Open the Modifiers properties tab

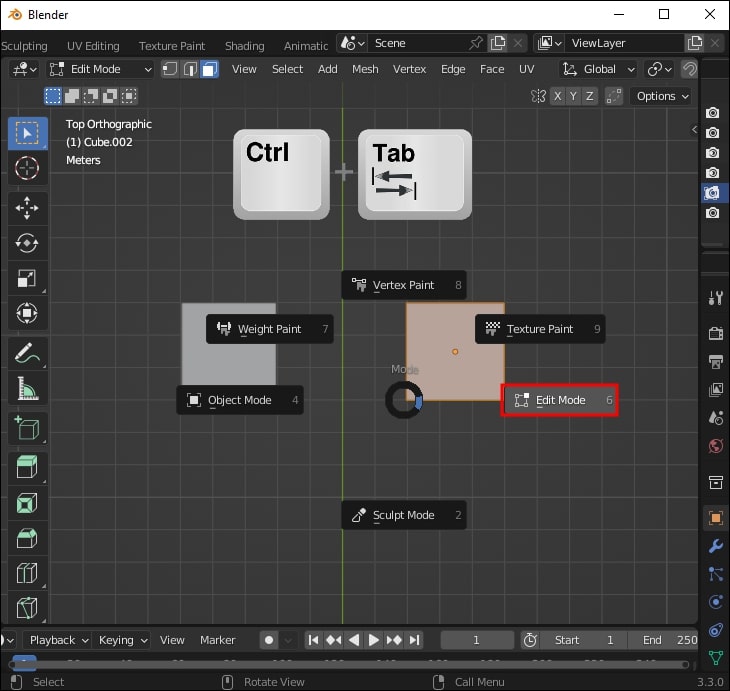[716, 546]
